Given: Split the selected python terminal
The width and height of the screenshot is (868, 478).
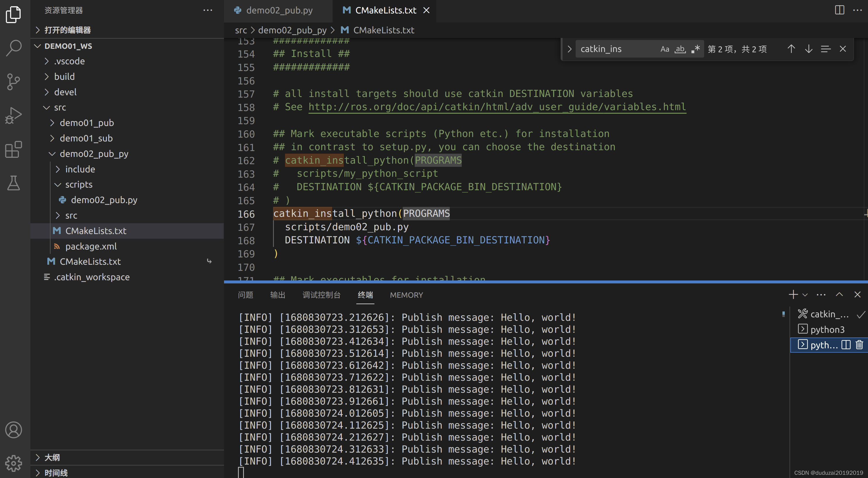Looking at the screenshot, I should (x=846, y=345).
